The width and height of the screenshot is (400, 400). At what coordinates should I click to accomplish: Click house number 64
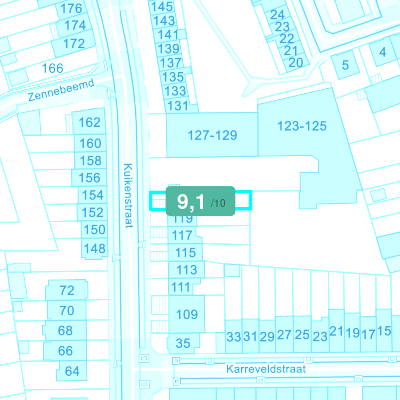72,371
